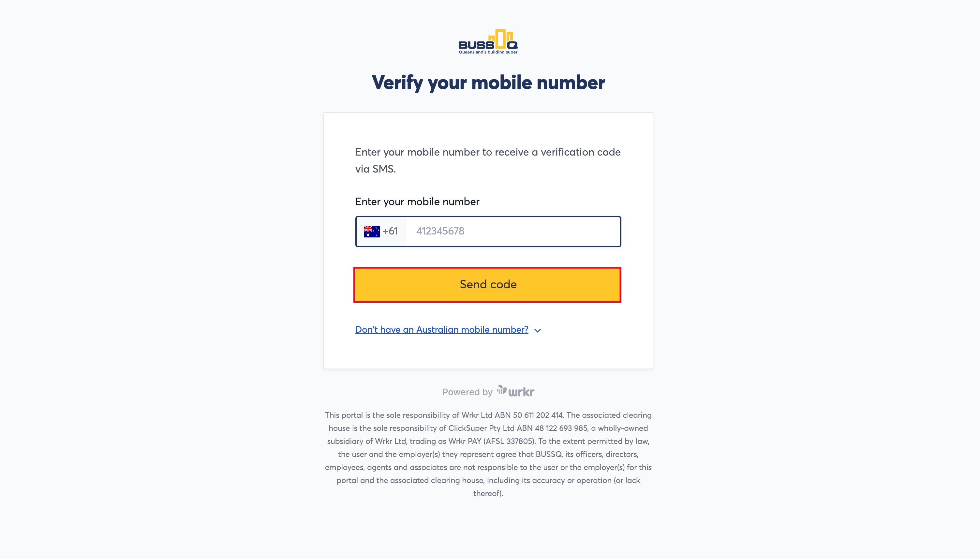Click the "Enter your mobile number" field label
The height and width of the screenshot is (559, 980).
(x=417, y=202)
